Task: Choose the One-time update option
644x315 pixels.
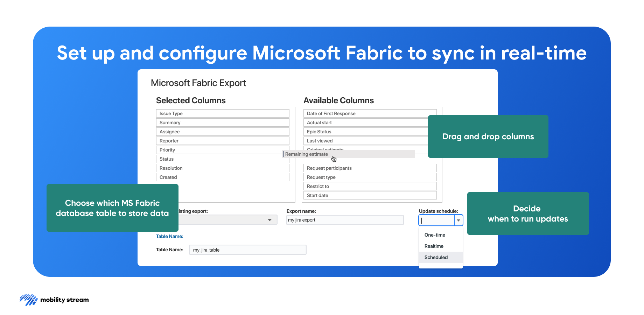Action: [434, 235]
